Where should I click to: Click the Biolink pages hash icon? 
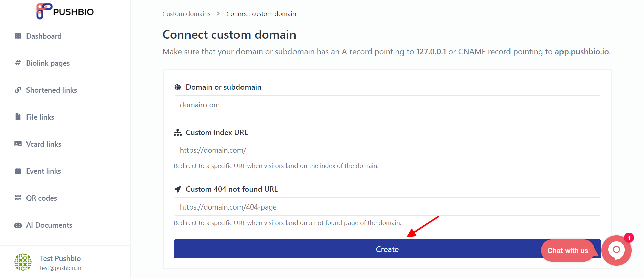click(x=18, y=63)
